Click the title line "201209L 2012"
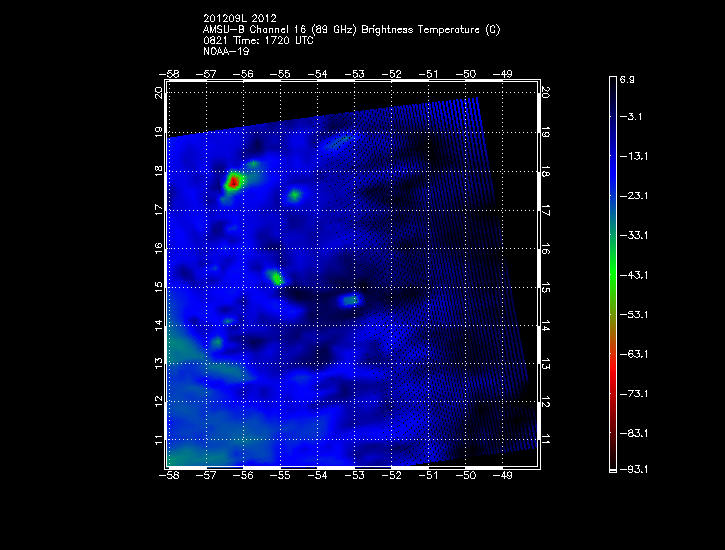This screenshot has height=550, width=725. pyautogui.click(x=240, y=18)
